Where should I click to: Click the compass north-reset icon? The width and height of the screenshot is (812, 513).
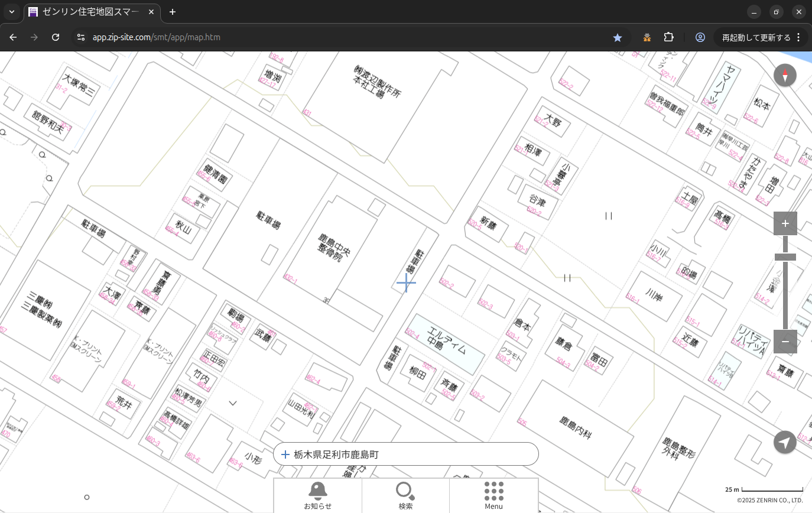coord(785,76)
